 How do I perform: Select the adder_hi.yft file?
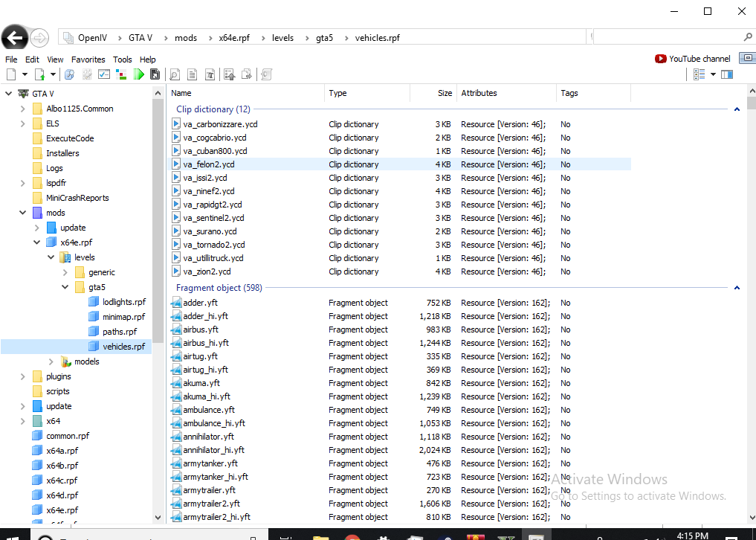205,316
